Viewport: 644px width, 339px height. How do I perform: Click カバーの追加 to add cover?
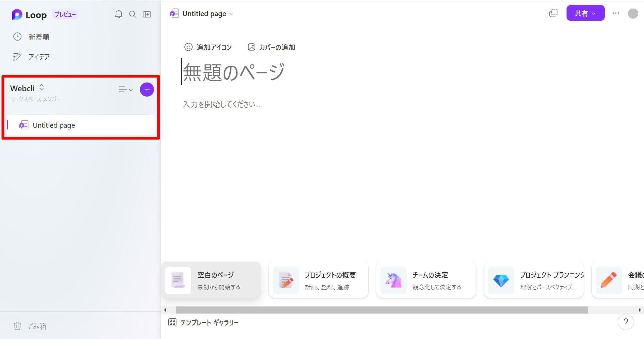[271, 47]
